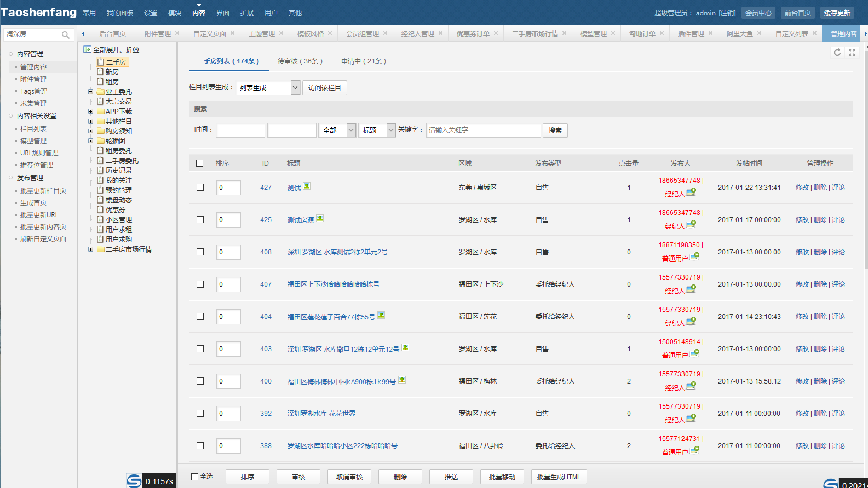Click the 全部展开、折叠 tree icon
The image size is (868, 488).
87,49
